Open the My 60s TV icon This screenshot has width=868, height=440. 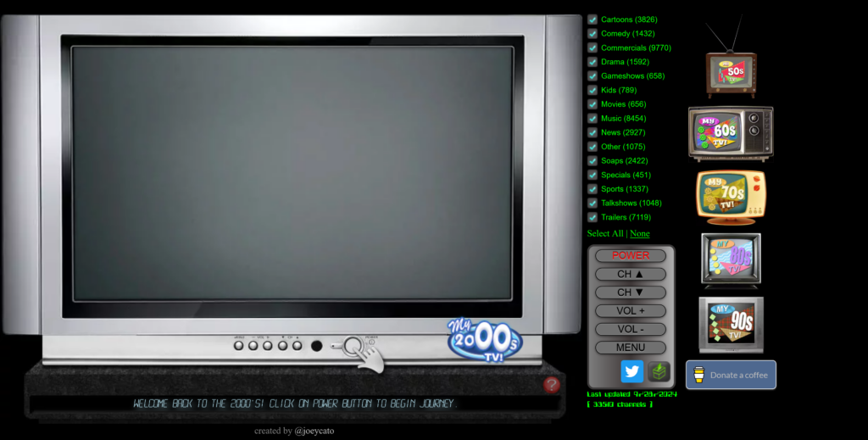pos(731,134)
